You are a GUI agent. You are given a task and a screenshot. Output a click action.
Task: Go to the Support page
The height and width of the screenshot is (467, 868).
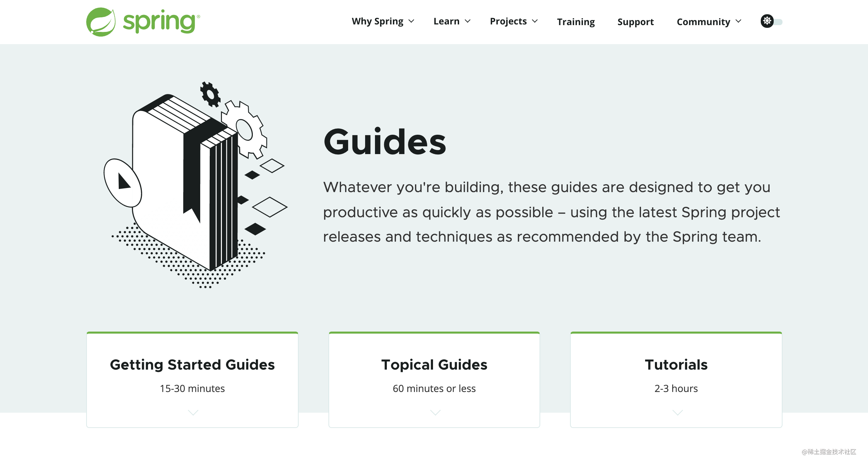click(636, 22)
